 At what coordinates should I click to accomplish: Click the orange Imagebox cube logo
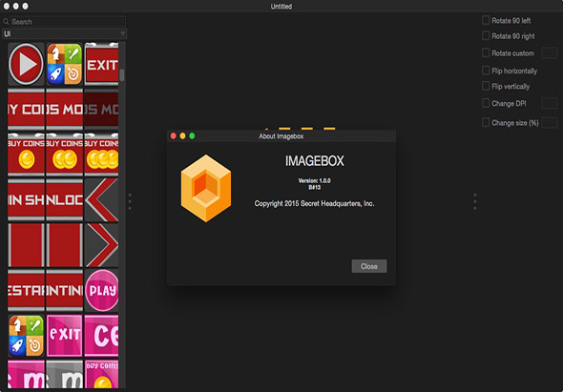206,189
